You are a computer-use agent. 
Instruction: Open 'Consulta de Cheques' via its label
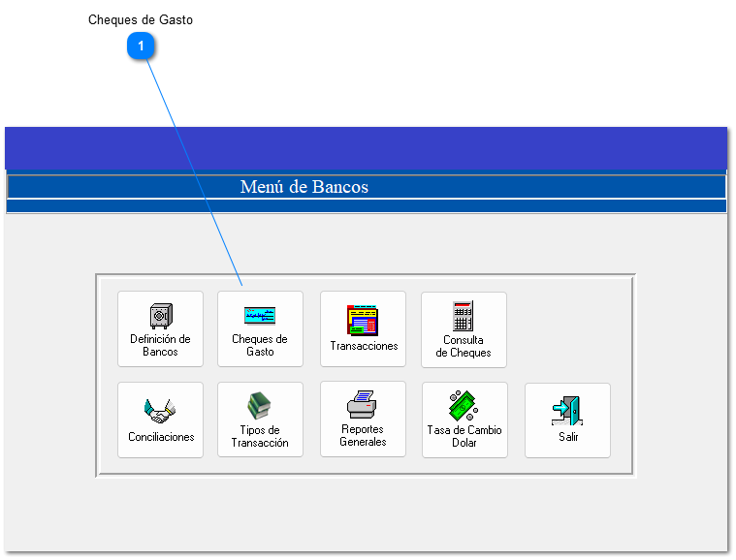coord(464,347)
